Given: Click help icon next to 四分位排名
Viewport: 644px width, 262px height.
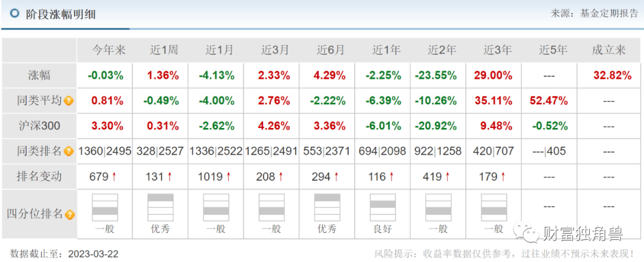Looking at the screenshot, I should (x=70, y=214).
